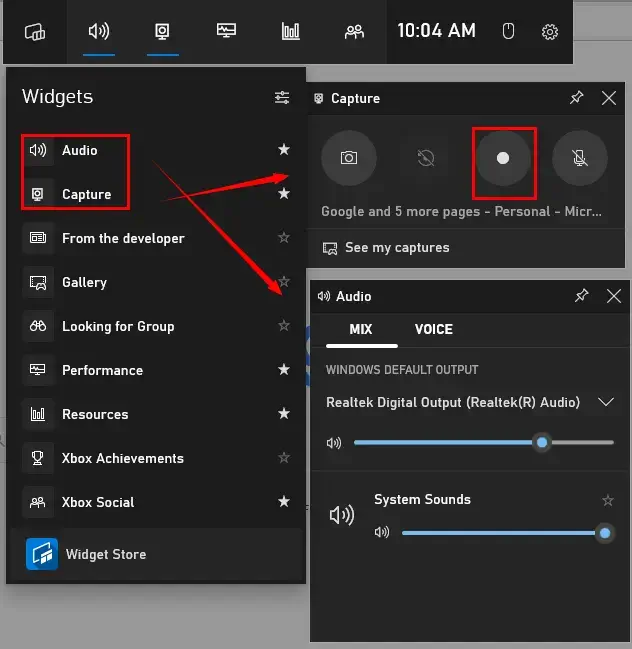
Task: Click the Audio widget title speaker icon
Action: [324, 296]
